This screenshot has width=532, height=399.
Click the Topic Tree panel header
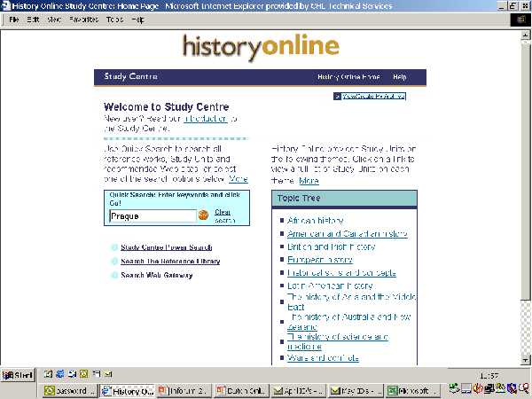click(344, 199)
